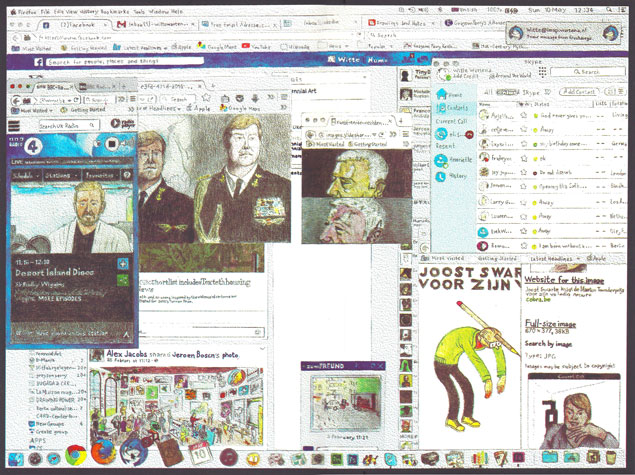Open the shared gallery photo thumbnail
The width and height of the screenshot is (635, 475).
[x=177, y=405]
